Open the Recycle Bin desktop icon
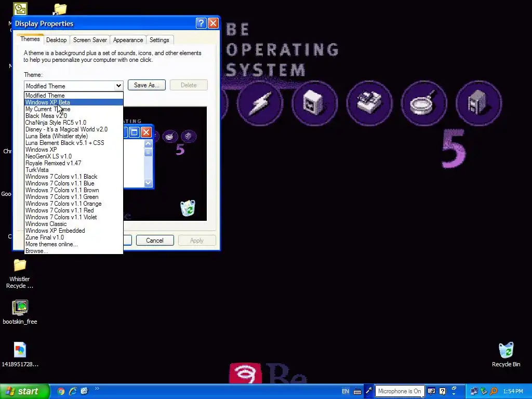The width and height of the screenshot is (532, 399). pyautogui.click(x=506, y=354)
